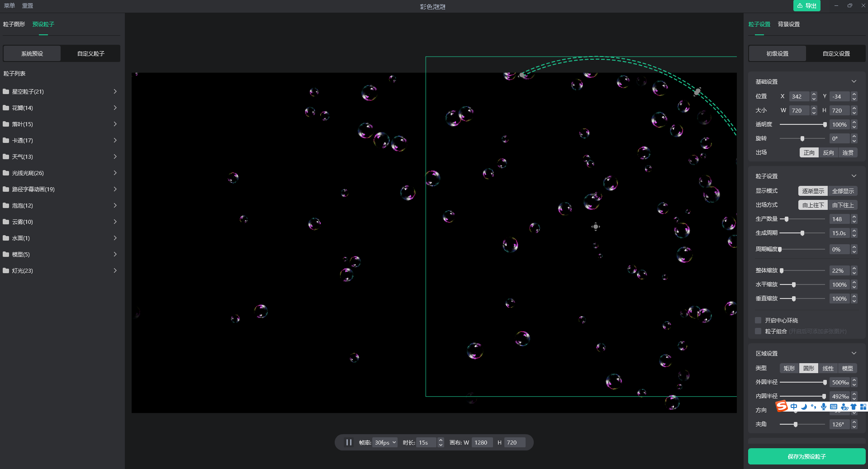Image resolution: width=868 pixels, height=469 pixels.
Task: Click the folder icon beside 云雾(10)
Action: [6, 222]
